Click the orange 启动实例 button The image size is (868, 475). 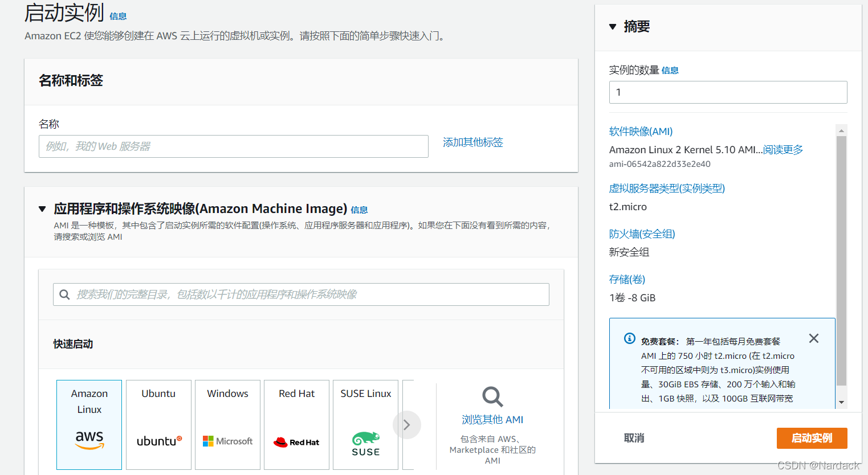812,438
